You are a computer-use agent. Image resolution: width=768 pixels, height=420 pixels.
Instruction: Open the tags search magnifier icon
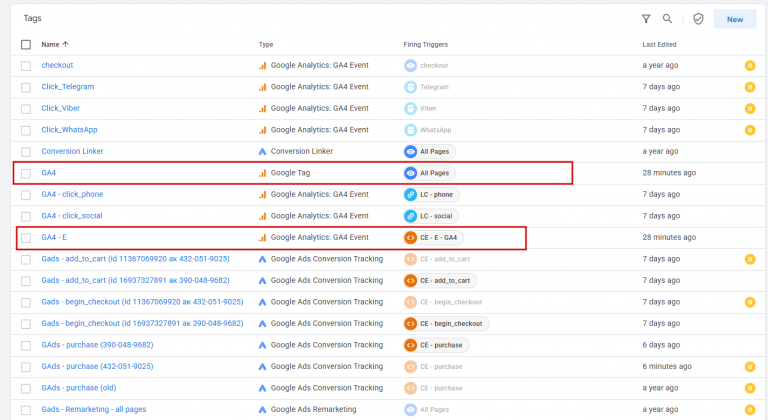(x=667, y=19)
